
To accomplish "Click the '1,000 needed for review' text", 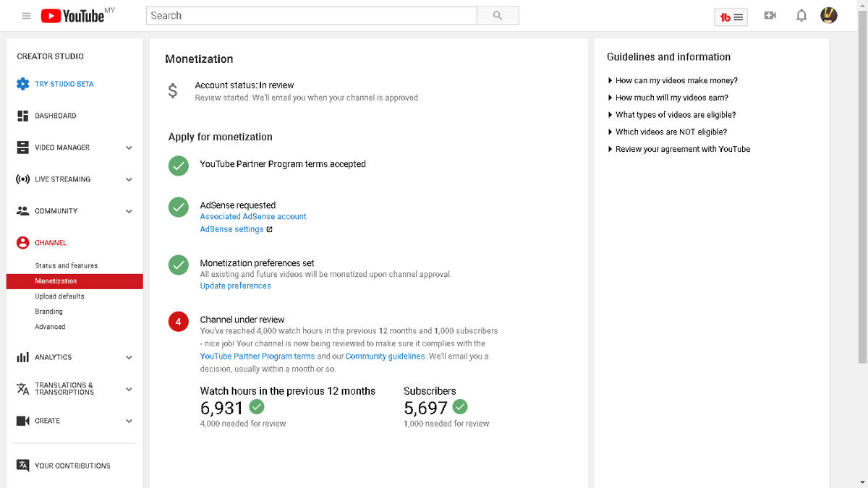I will [x=446, y=424].
